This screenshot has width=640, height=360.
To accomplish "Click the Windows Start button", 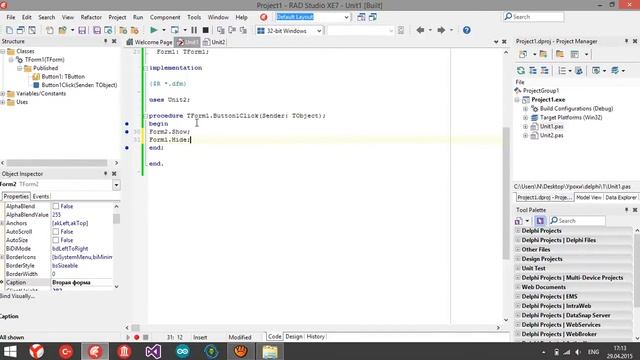I will 10,351.
